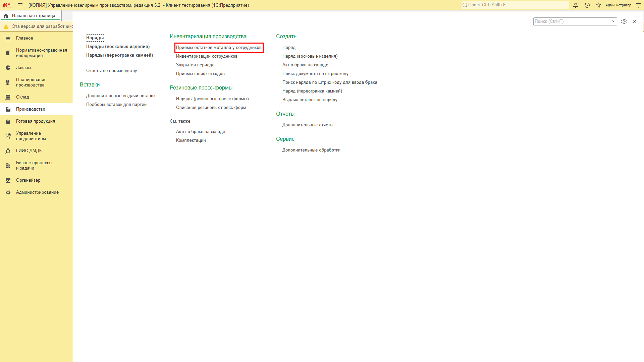Open Дополнительные обработки
644x362 pixels.
tap(311, 150)
